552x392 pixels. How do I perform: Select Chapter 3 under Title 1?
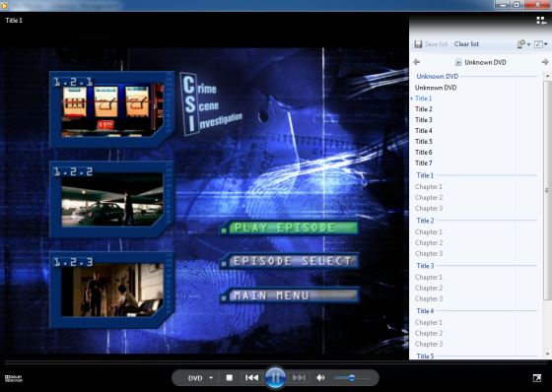[x=429, y=209]
